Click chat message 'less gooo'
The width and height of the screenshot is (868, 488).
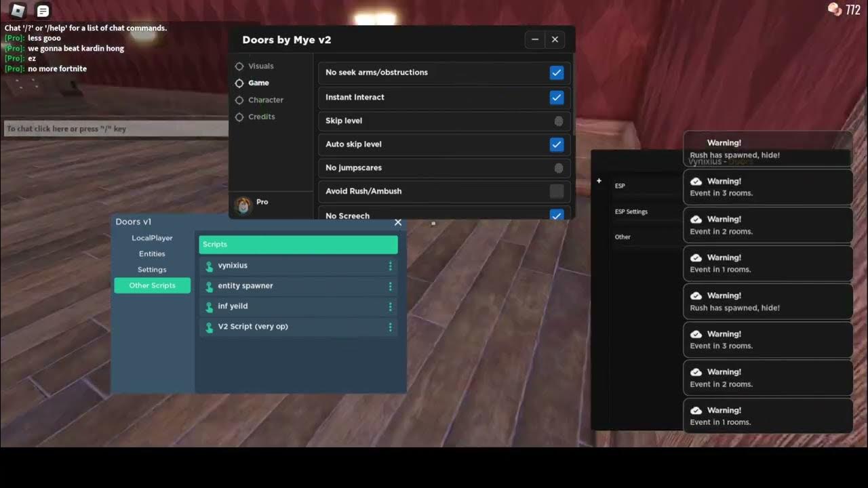[x=44, y=39]
